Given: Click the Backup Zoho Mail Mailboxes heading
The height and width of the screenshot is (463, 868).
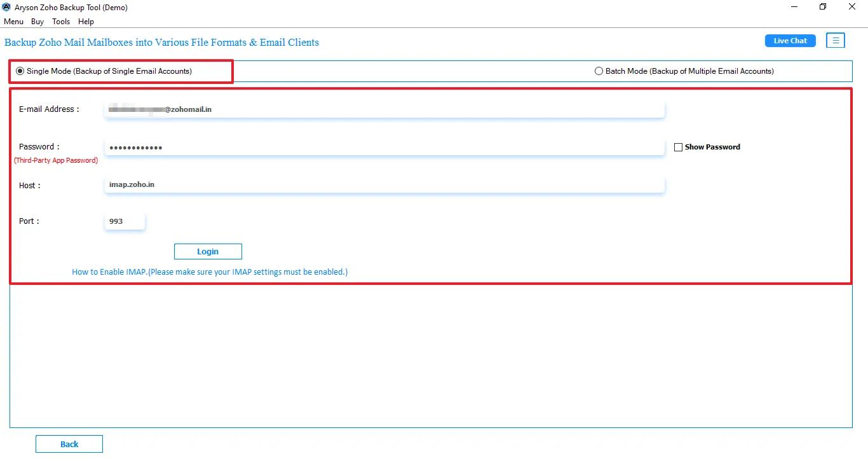Looking at the screenshot, I should click(x=162, y=43).
